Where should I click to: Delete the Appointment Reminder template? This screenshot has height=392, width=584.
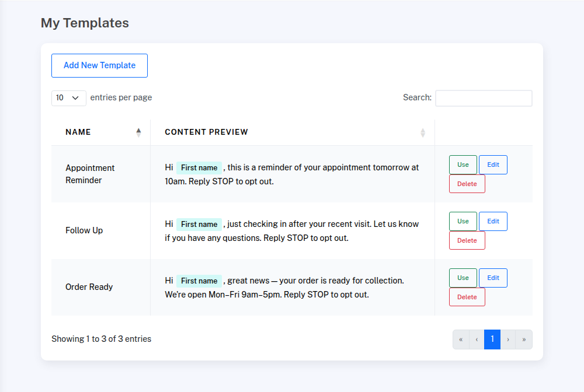[x=467, y=184]
